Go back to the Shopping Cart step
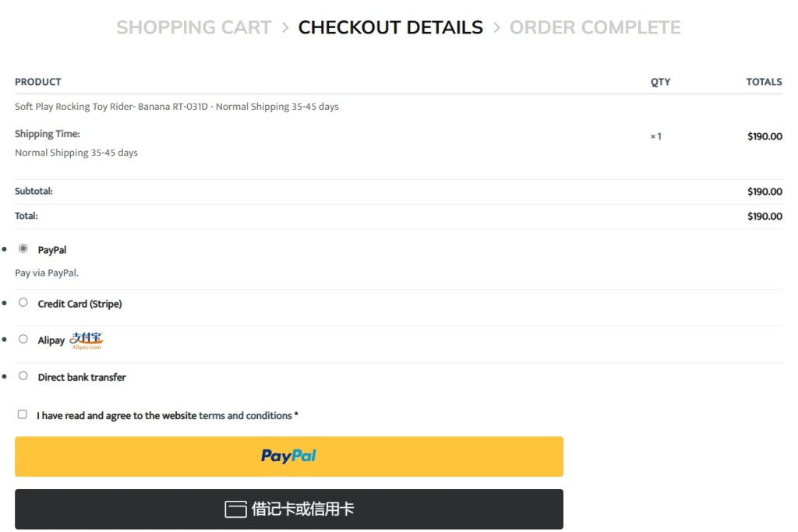 click(x=193, y=28)
